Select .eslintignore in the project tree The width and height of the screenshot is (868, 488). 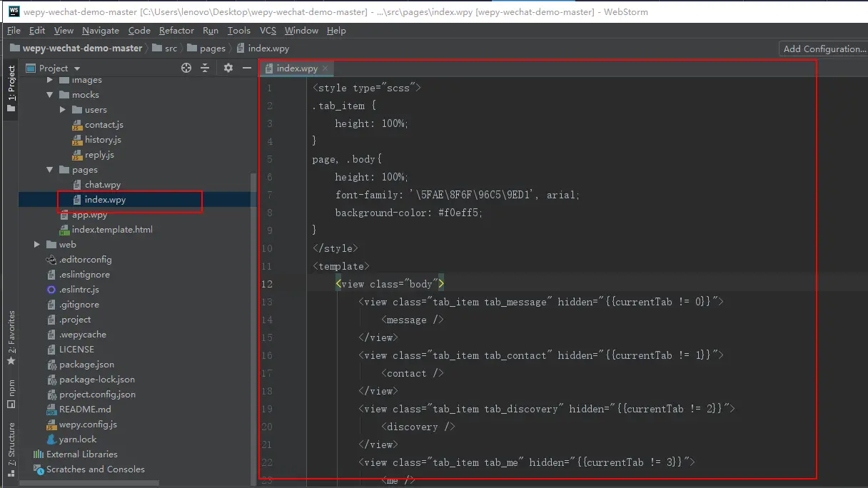pyautogui.click(x=84, y=275)
